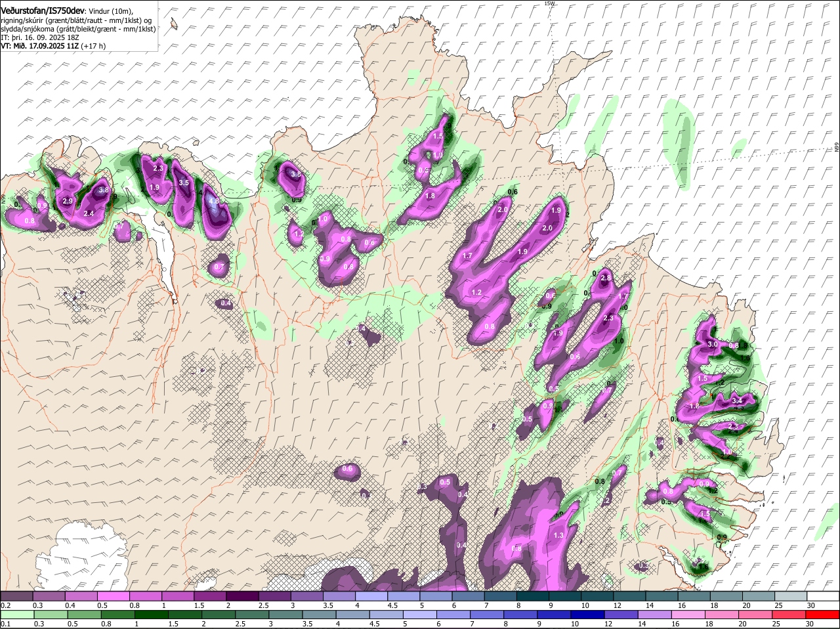Click the 3.0 precipitation value on the map

coord(713,344)
